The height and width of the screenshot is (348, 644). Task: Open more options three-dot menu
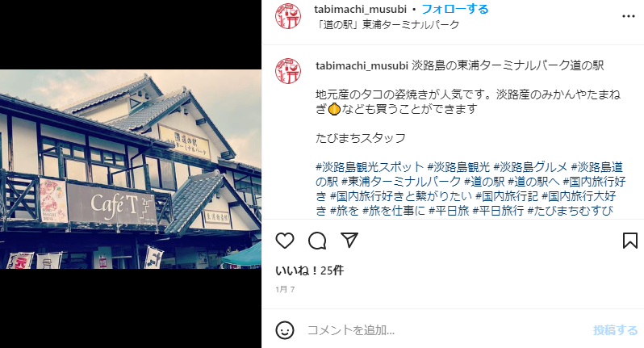click(x=629, y=16)
